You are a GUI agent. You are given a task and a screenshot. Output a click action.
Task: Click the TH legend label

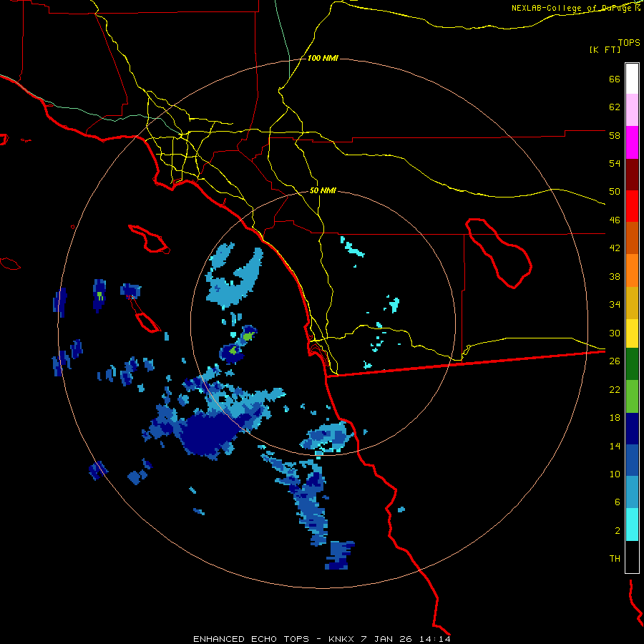(x=615, y=559)
